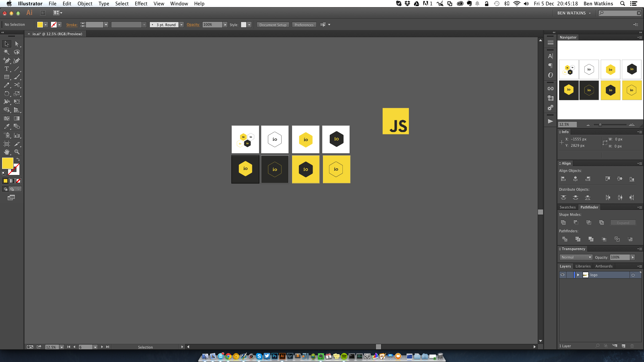Select the Line Segment tool
Image resolution: width=644 pixels, height=362 pixels.
(x=17, y=69)
